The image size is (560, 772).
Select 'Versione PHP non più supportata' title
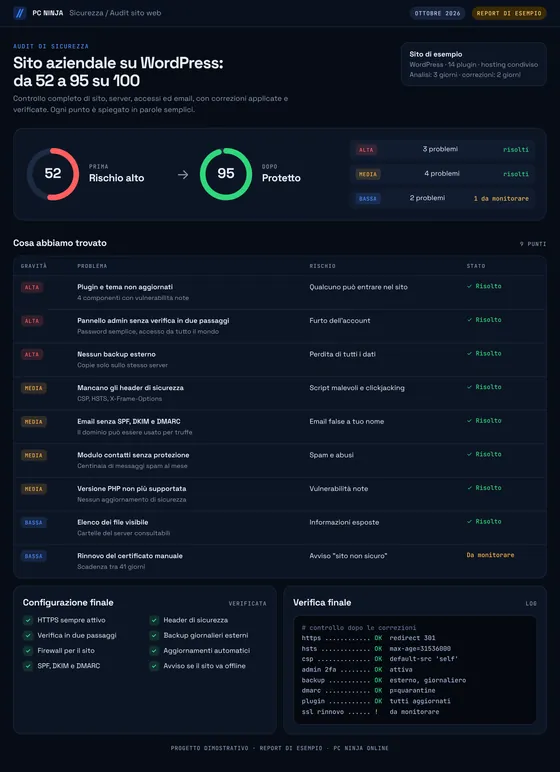pyautogui.click(x=132, y=489)
